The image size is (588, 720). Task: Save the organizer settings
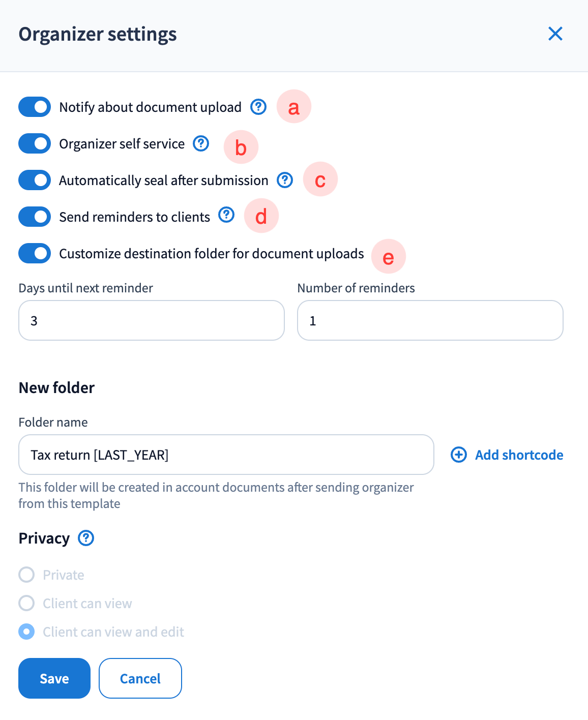pos(54,678)
